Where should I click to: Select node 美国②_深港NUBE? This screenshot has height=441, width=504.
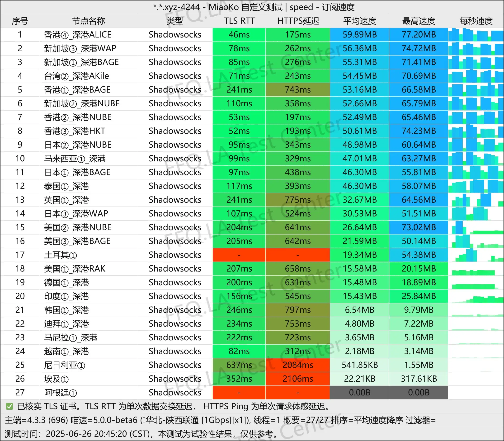coord(78,227)
